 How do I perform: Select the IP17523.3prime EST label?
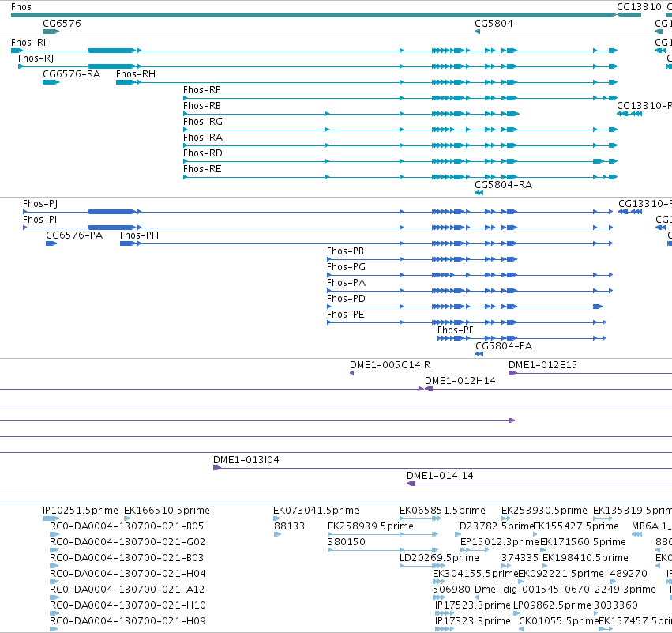point(473,605)
